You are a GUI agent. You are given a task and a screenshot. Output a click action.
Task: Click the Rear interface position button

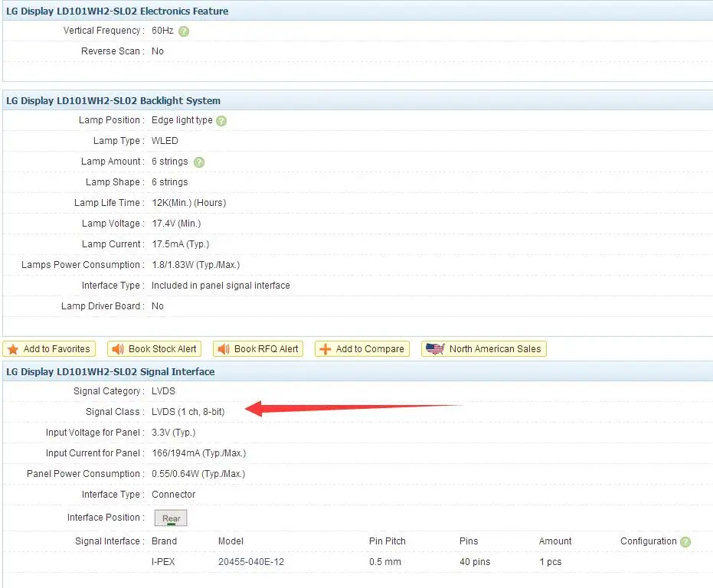[x=171, y=518]
